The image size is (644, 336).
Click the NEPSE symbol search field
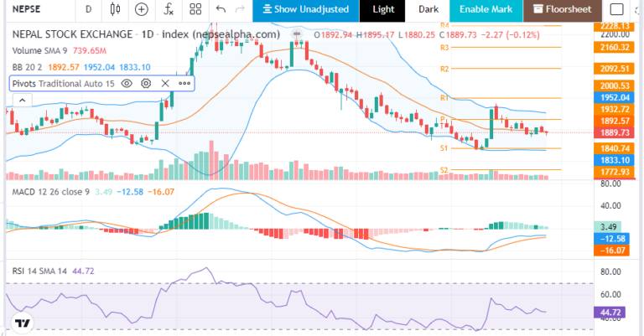click(34, 9)
